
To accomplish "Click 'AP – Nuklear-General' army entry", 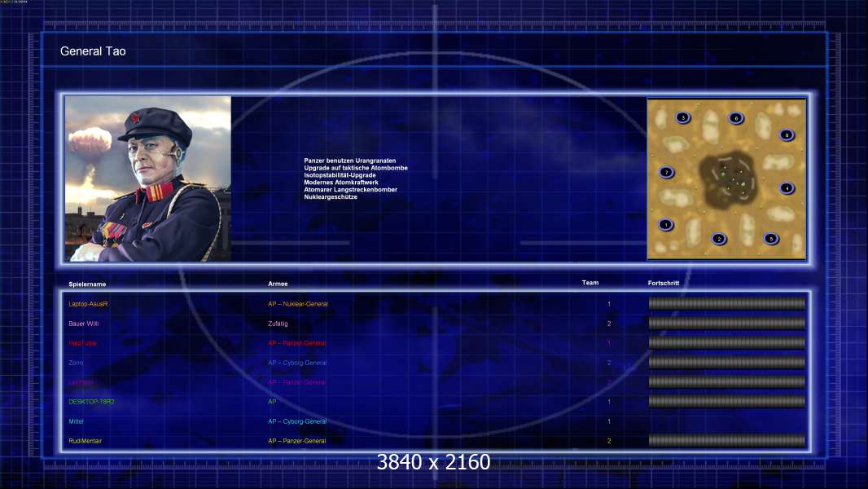I will click(298, 304).
